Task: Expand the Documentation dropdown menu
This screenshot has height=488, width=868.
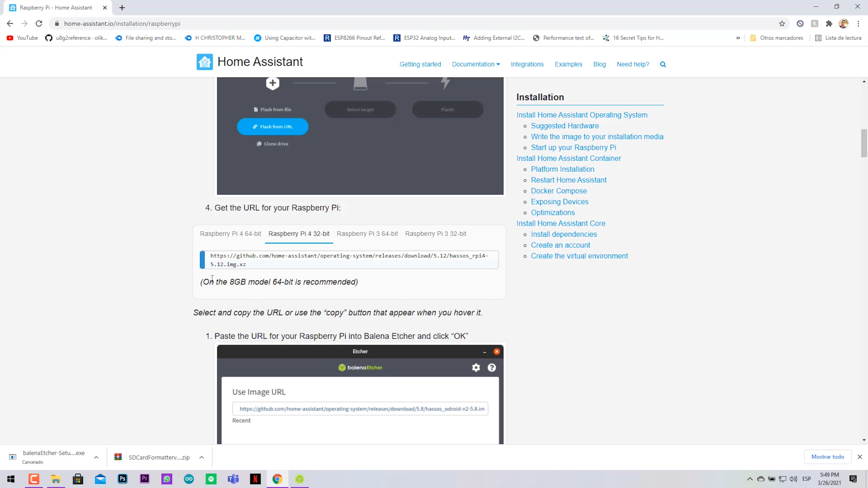Action: pos(476,64)
